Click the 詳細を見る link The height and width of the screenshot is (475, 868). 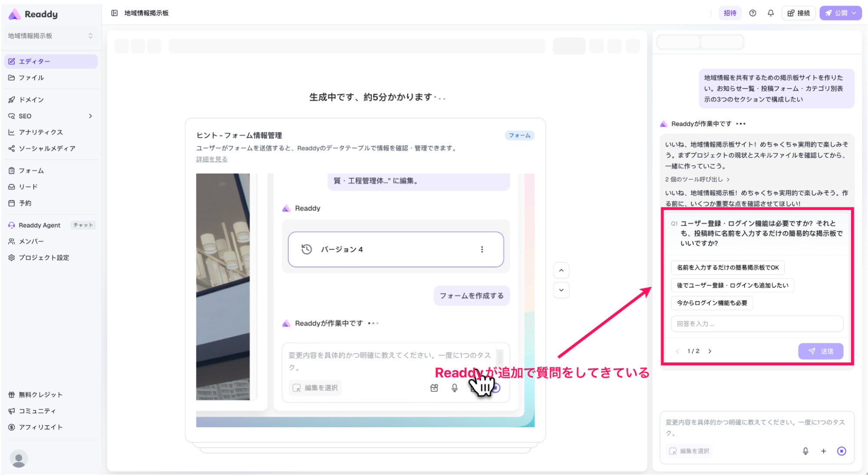[211, 159]
